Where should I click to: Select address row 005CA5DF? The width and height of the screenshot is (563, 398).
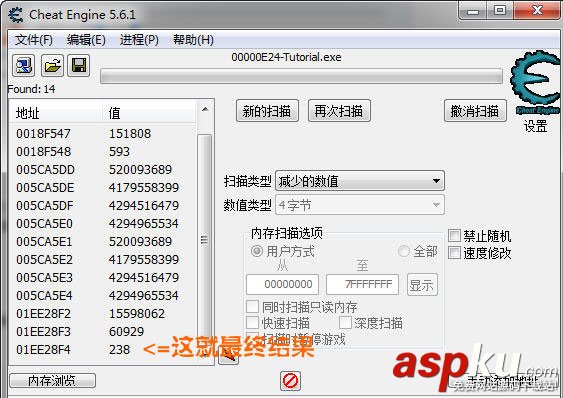103,205
